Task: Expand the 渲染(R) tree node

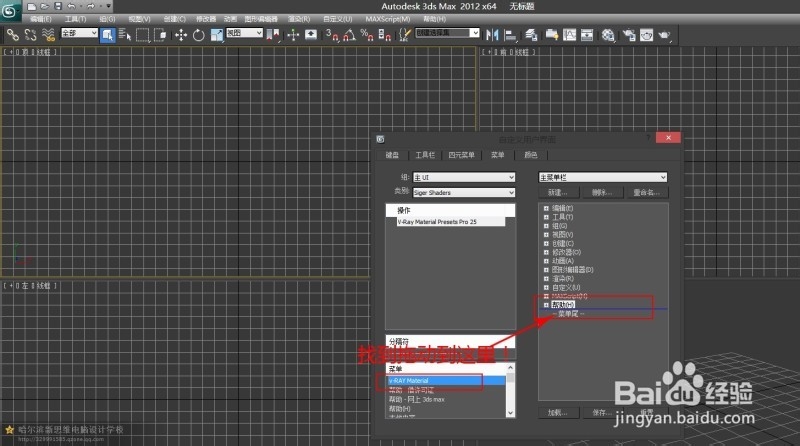Action: point(546,279)
